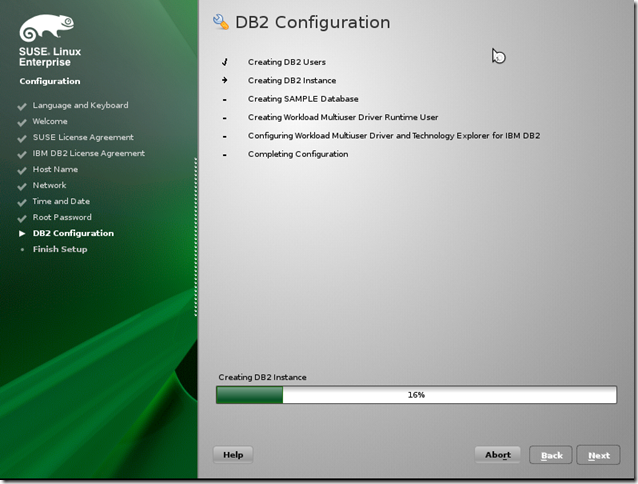Click the Help button
The image size is (638, 484).
click(x=233, y=455)
